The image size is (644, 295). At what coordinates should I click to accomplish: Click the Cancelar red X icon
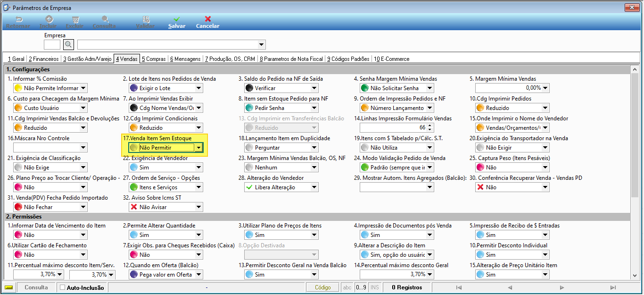(x=207, y=19)
